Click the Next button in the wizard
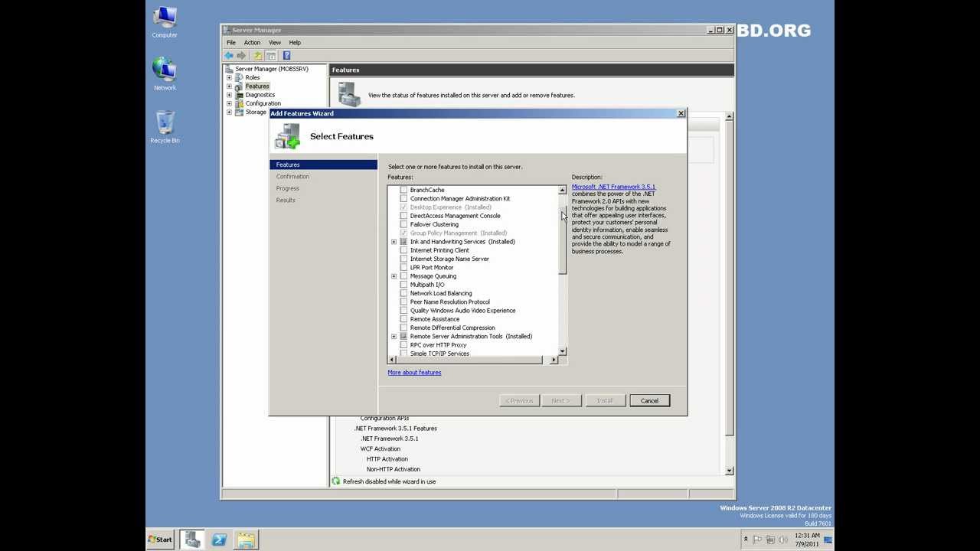Viewport: 980px width, 551px height. [x=560, y=401]
